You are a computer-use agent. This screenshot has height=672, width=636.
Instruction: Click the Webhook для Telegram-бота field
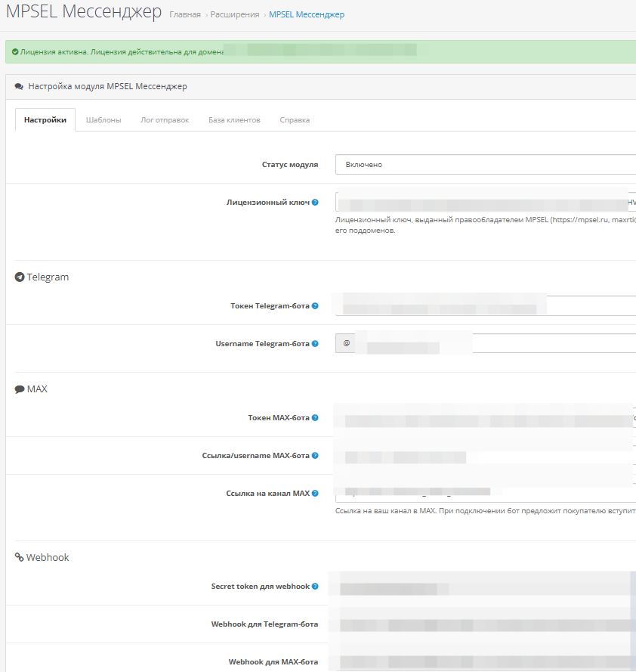pos(485,624)
